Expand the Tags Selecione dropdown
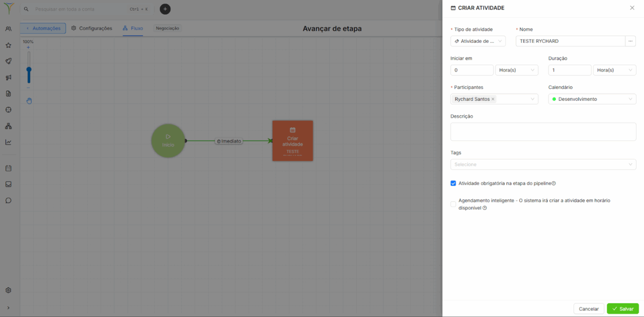This screenshot has height=317, width=644. click(x=543, y=165)
